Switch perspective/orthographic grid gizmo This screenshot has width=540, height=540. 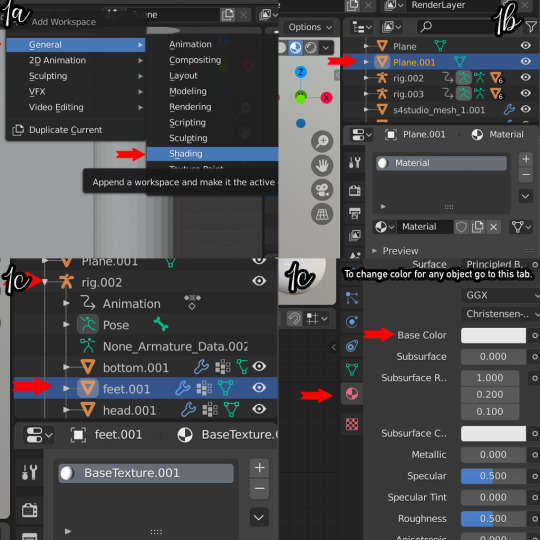[x=322, y=214]
